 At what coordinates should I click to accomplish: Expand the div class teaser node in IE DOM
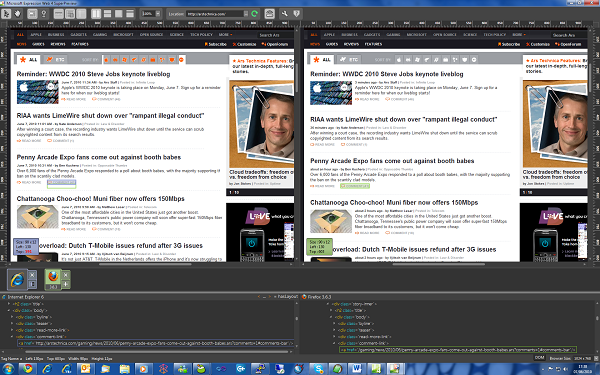point(12,323)
